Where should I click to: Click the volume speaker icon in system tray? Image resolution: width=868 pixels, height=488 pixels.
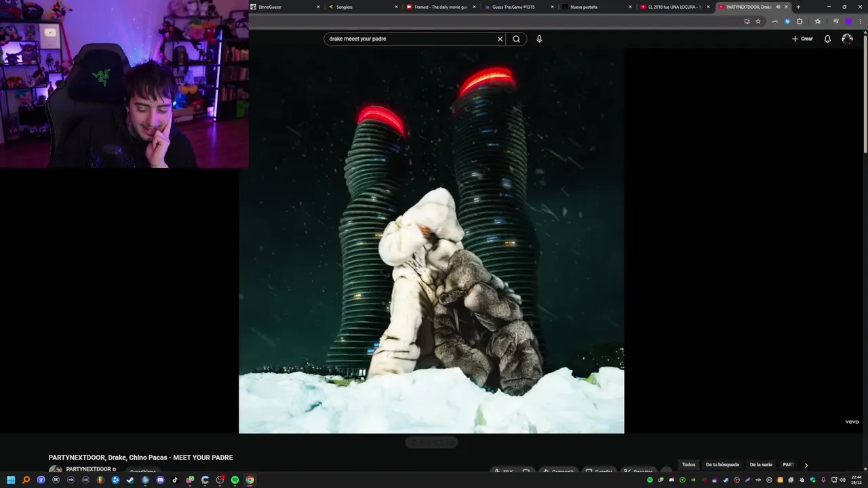[842, 480]
